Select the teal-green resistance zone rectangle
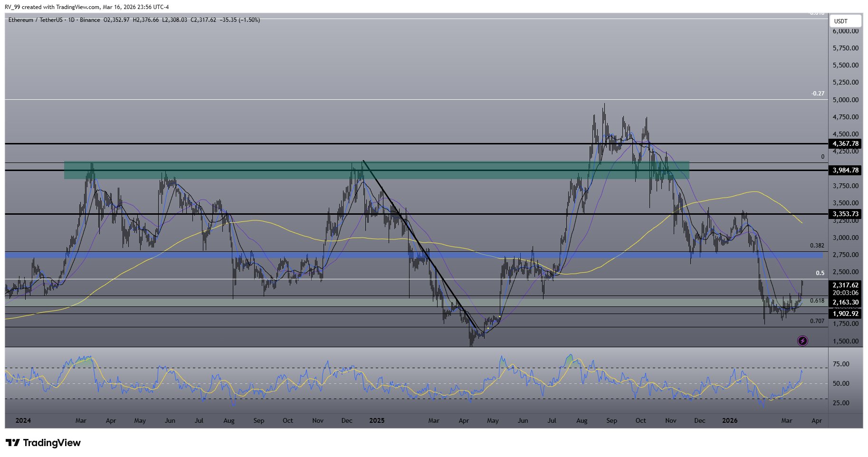Viewport: 868px width, 457px height. [376, 170]
